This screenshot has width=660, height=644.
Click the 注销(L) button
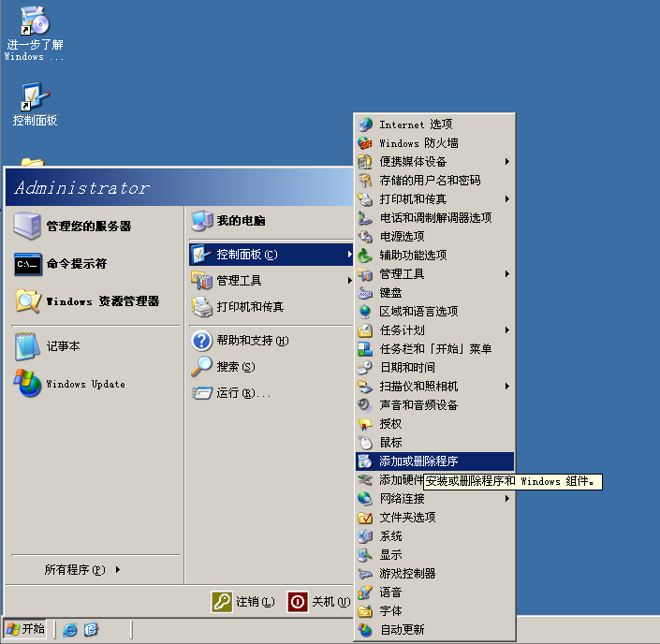243,602
